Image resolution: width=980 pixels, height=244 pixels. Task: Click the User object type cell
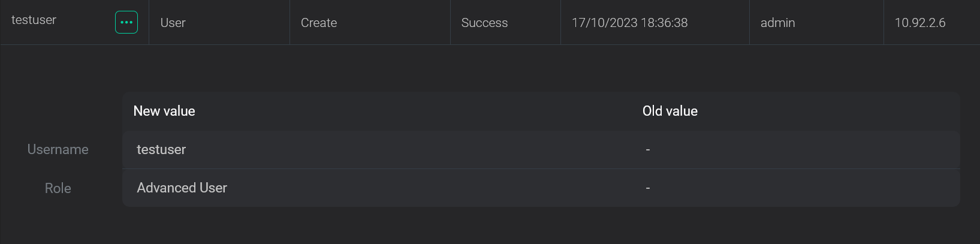coord(173,23)
